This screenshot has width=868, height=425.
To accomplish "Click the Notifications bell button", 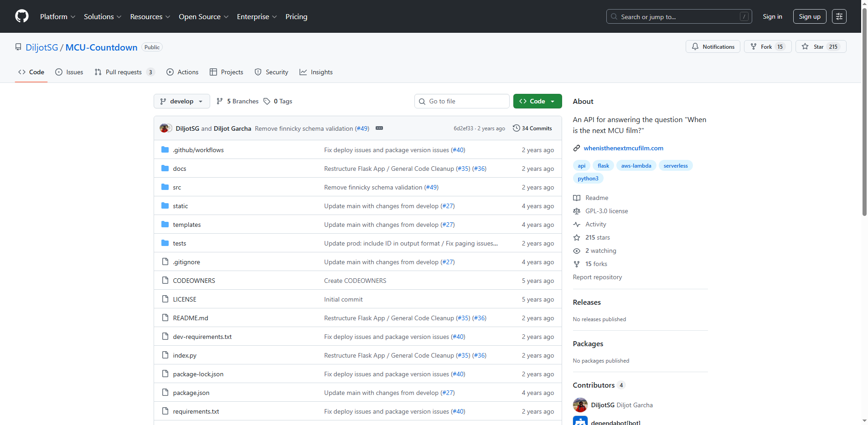I will [x=713, y=46].
